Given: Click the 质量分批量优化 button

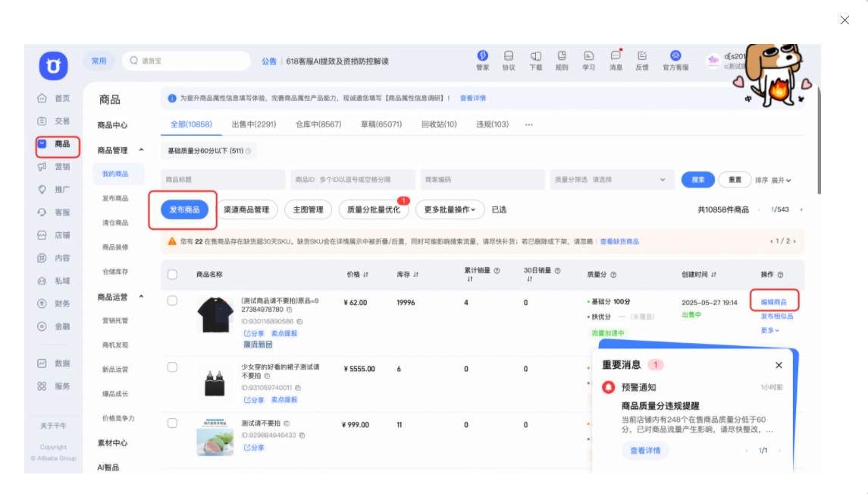Looking at the screenshot, I should click(374, 209).
